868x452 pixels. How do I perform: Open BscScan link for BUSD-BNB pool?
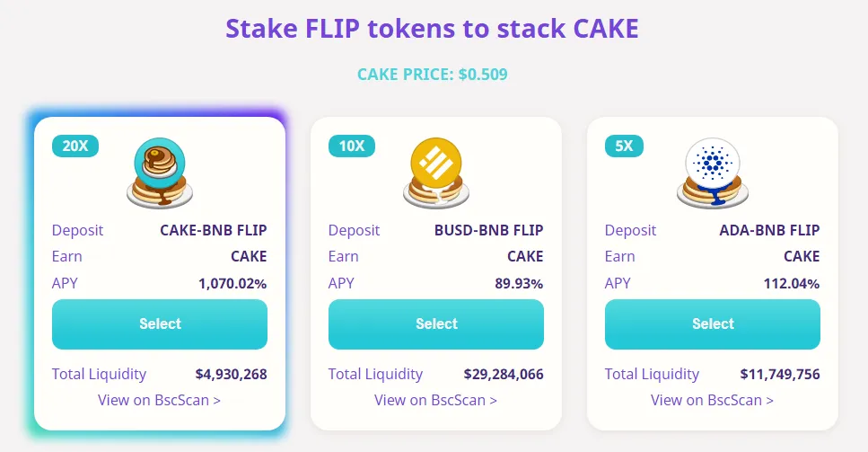(x=435, y=400)
